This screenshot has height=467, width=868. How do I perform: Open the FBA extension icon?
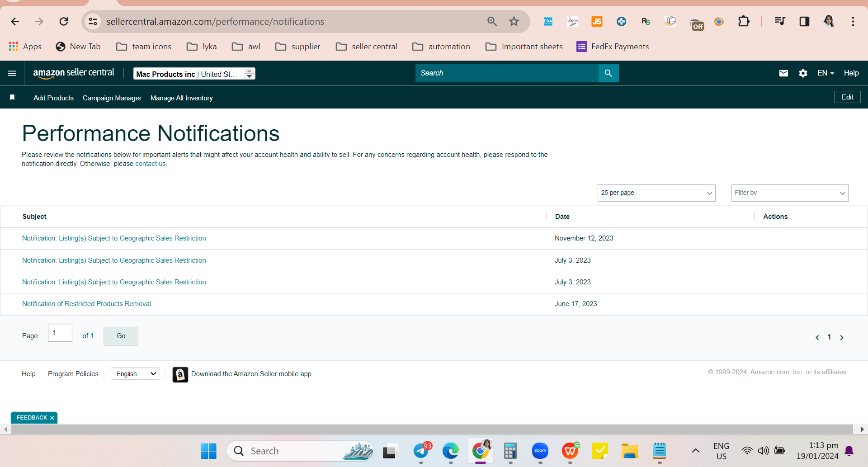point(548,21)
